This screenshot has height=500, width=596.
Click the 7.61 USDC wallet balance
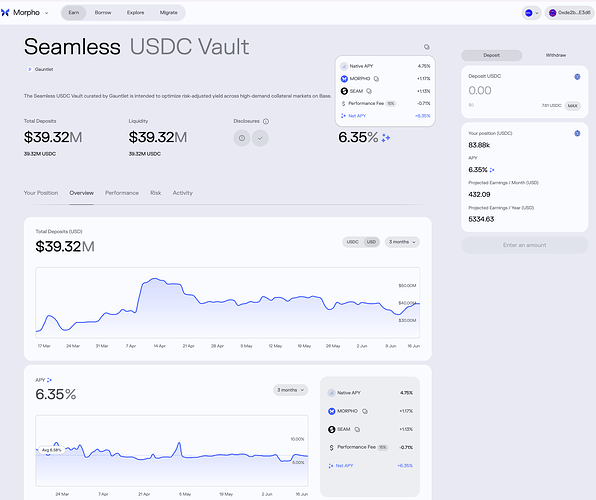pyautogui.click(x=551, y=106)
